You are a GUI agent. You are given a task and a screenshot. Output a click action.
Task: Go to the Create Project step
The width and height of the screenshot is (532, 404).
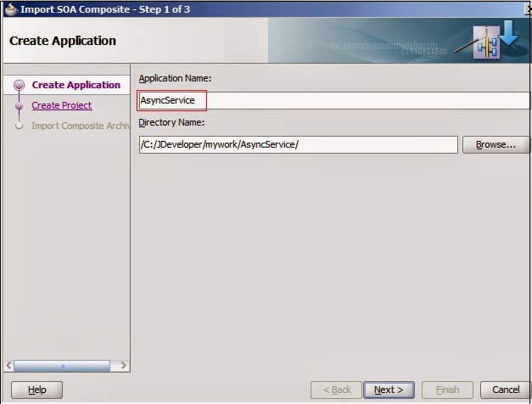pyautogui.click(x=61, y=105)
